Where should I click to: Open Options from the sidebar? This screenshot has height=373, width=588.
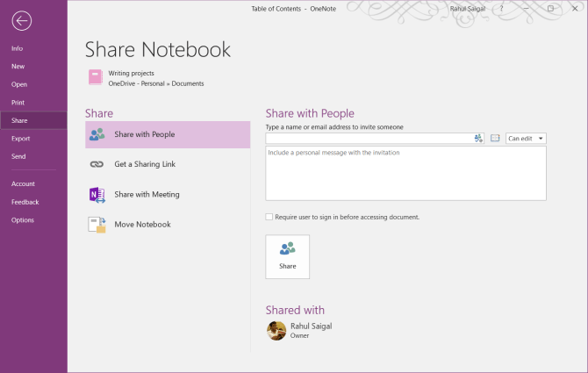23,220
